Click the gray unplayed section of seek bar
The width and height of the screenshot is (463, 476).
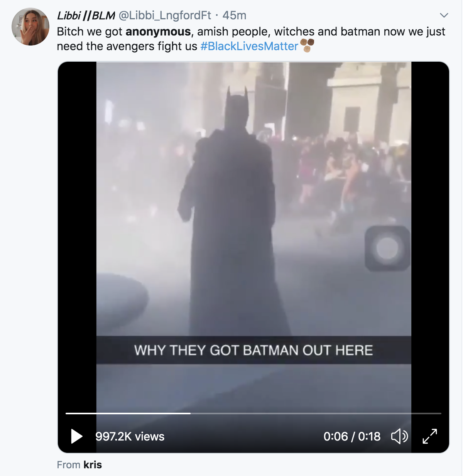tap(316, 414)
